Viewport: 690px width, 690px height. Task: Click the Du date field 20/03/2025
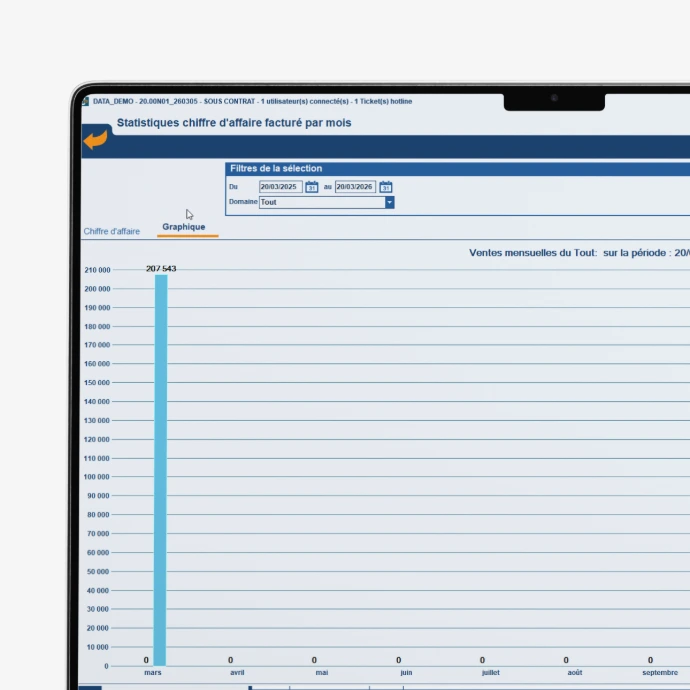coord(280,187)
